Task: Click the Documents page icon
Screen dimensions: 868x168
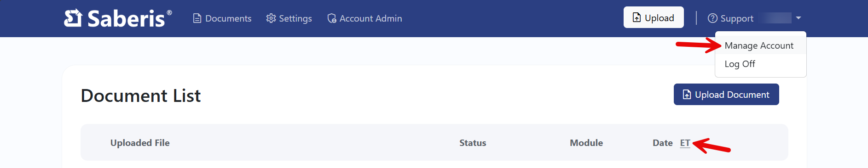Action: click(x=197, y=18)
